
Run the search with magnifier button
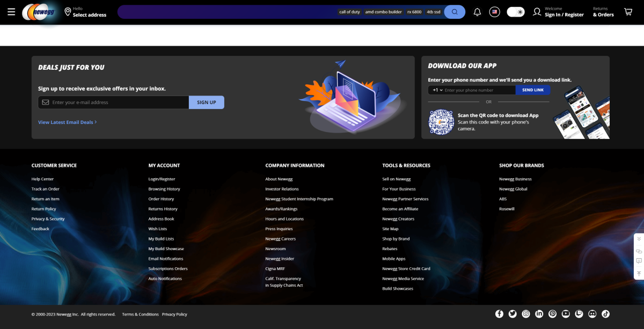455,12
